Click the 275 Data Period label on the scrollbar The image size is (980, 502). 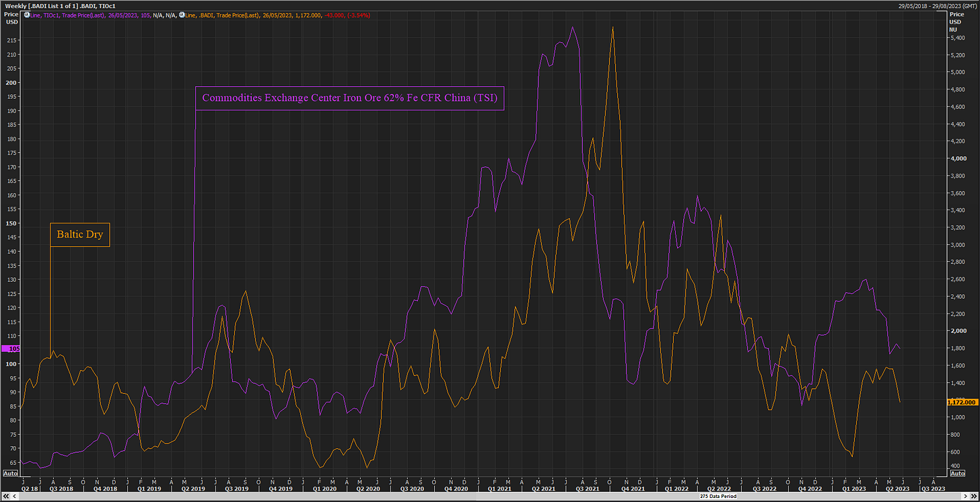tap(718, 496)
